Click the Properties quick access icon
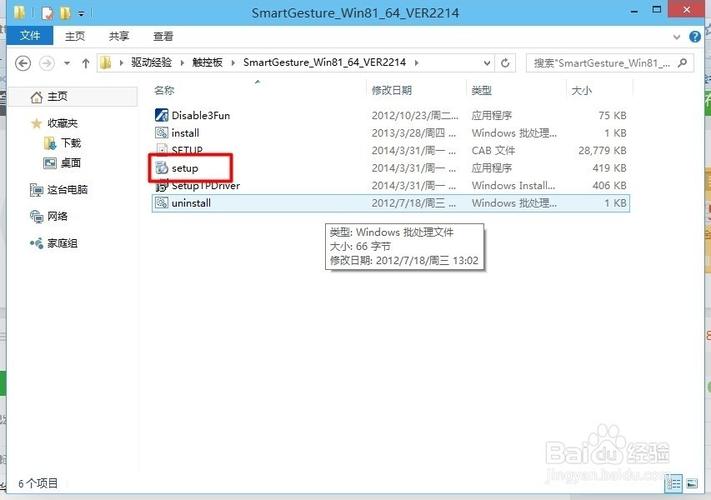 click(x=48, y=13)
